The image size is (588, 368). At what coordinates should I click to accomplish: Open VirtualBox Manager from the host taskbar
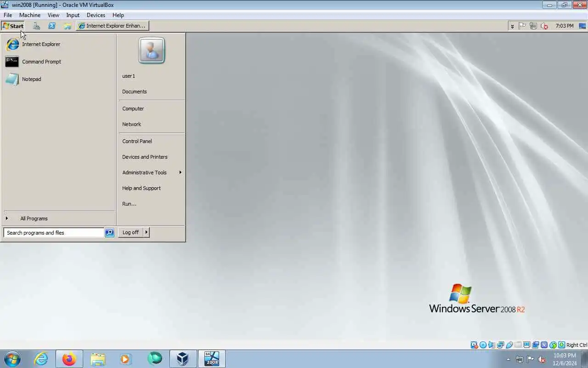183,359
